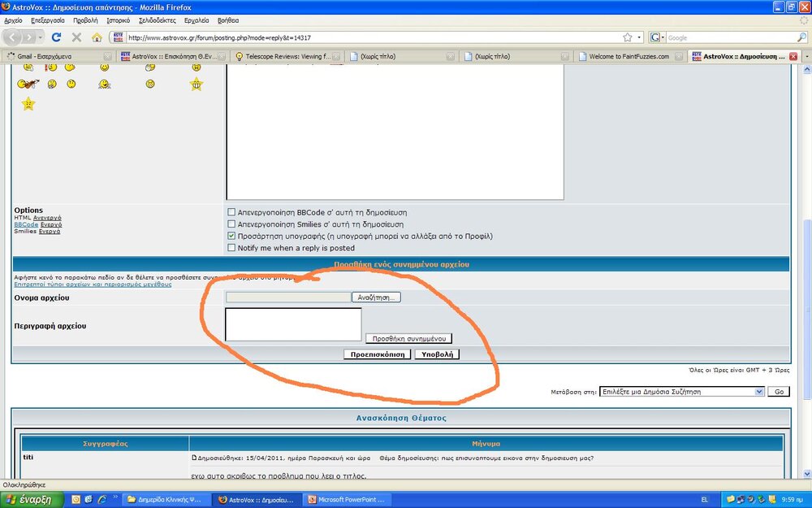Open the search engine selector dropdown
Image resolution: width=812 pixels, height=508 pixels.
(661, 37)
